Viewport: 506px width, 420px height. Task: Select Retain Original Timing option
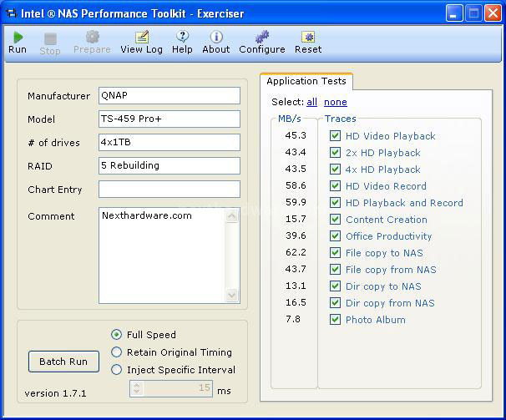(x=117, y=352)
